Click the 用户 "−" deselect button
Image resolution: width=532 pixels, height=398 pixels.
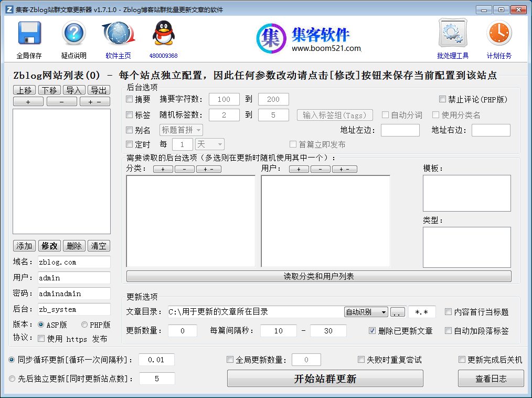320,169
